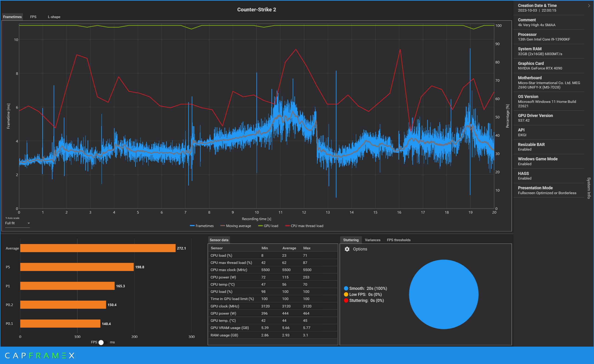Viewport: 594px width, 364px height.
Task: Click the Presentation Mode entry
Action: (x=549, y=190)
